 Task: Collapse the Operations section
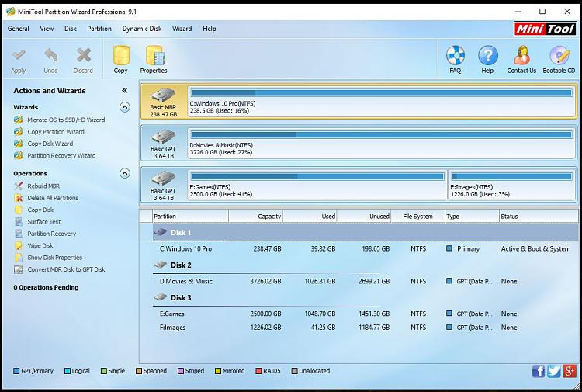[125, 173]
